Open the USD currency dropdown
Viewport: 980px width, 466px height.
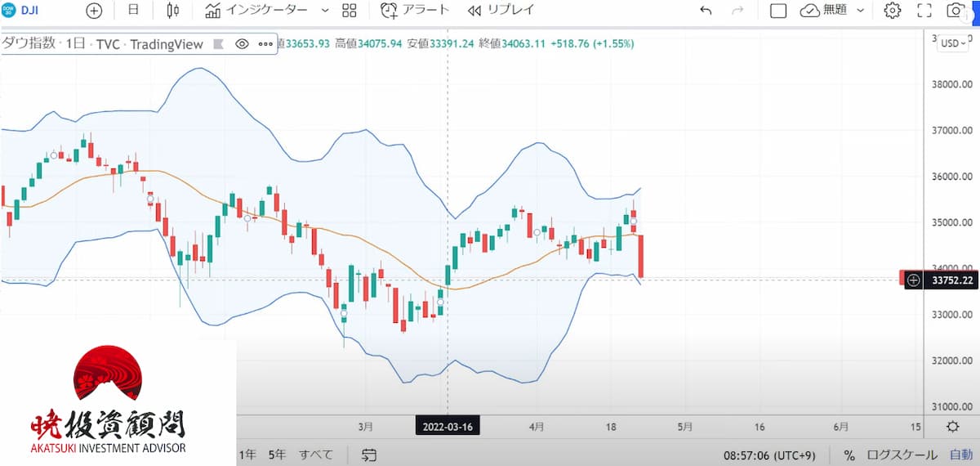pos(952,43)
